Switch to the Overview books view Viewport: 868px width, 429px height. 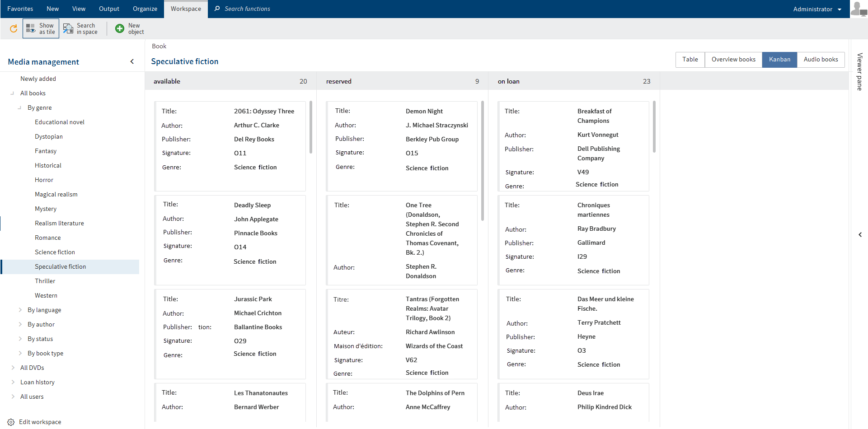coord(733,59)
